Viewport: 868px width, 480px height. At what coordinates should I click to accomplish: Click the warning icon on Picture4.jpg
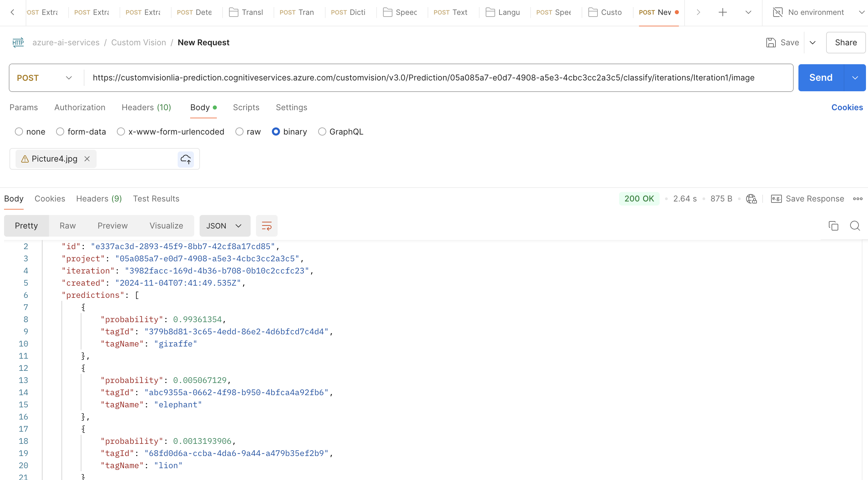(25, 159)
